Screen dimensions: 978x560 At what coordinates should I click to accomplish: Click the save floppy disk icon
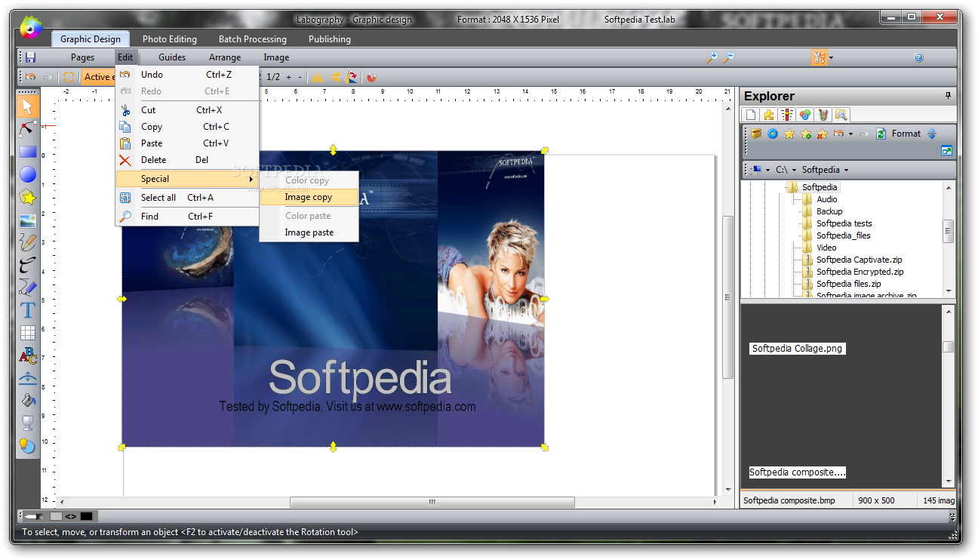point(31,57)
